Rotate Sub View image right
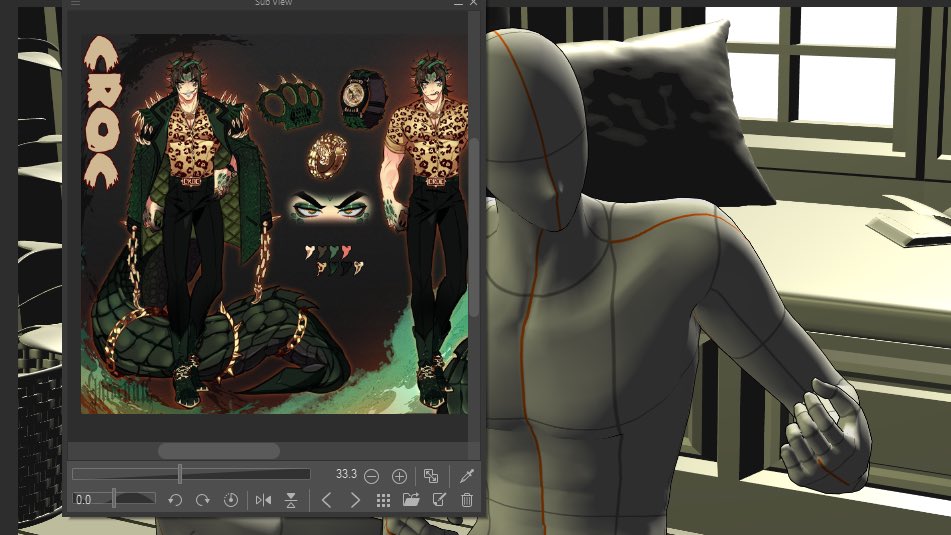Viewport: 951px width, 535px height. coord(203,500)
